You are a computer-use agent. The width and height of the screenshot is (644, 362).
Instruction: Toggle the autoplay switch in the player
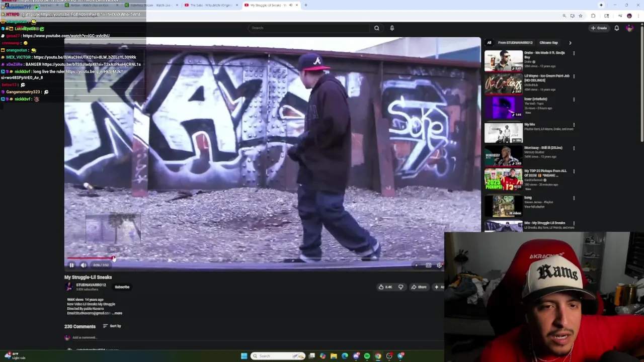[417, 265]
